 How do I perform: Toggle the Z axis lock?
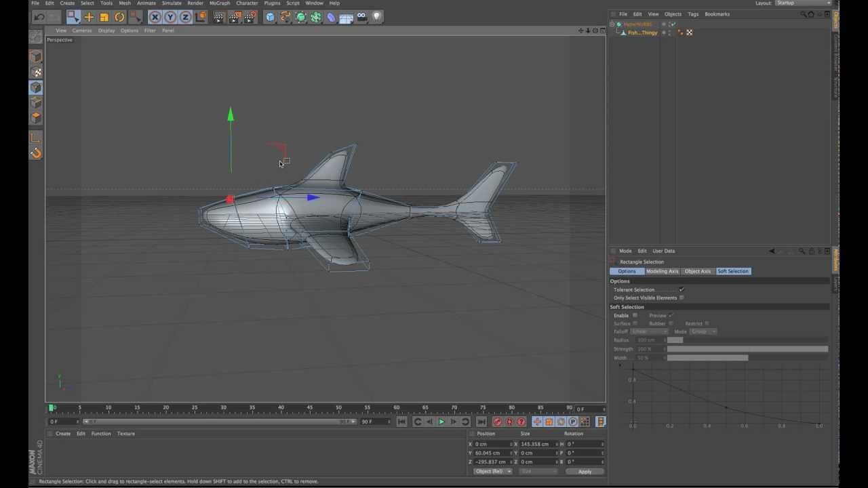(185, 17)
